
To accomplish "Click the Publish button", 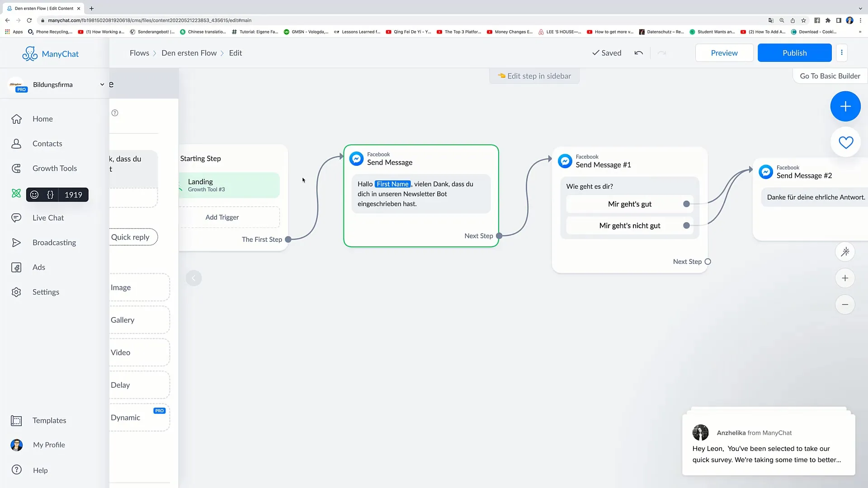I will click(794, 52).
